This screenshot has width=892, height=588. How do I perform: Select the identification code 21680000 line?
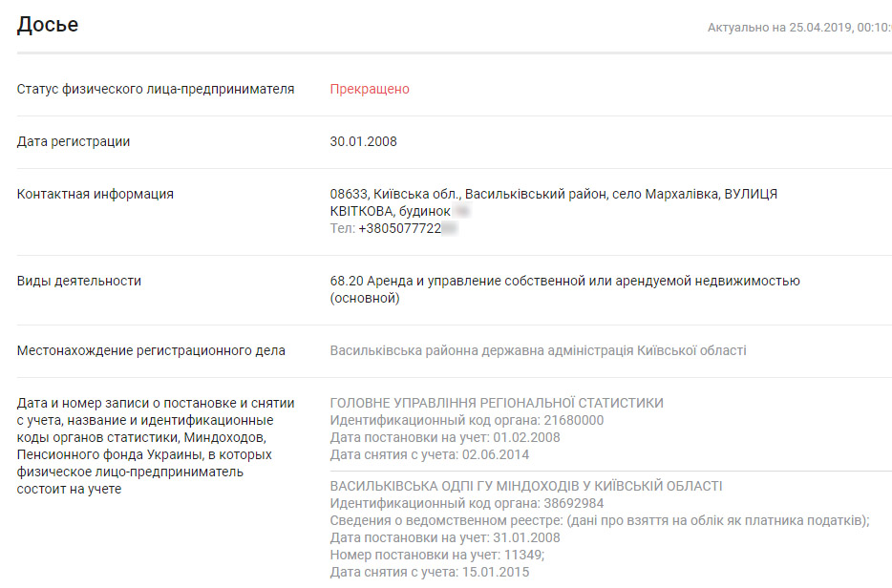pyautogui.click(x=466, y=420)
